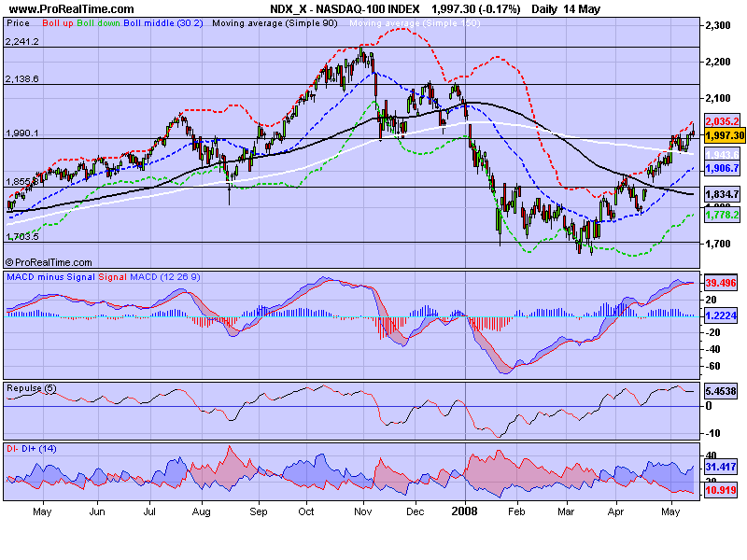Click the Aug label on time axis

tap(201, 511)
